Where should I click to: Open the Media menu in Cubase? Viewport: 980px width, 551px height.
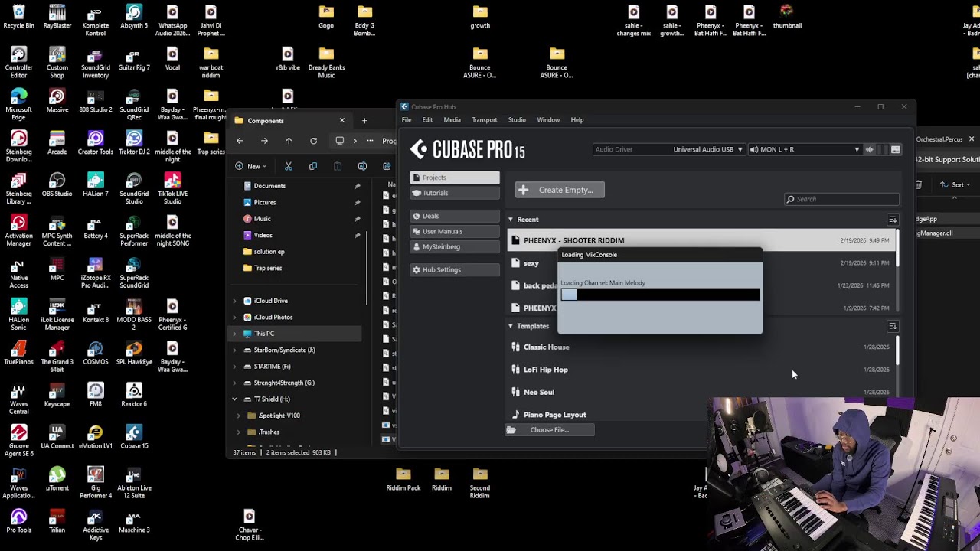[x=452, y=120]
